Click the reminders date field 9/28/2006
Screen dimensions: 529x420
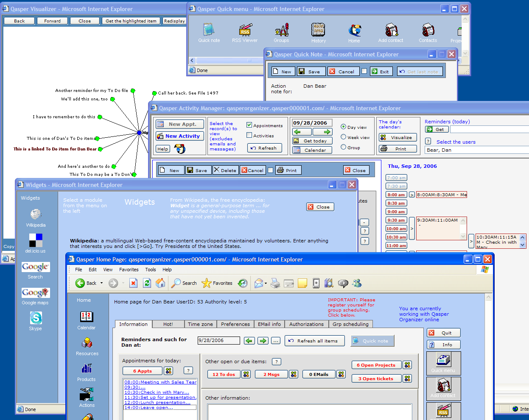point(219,340)
